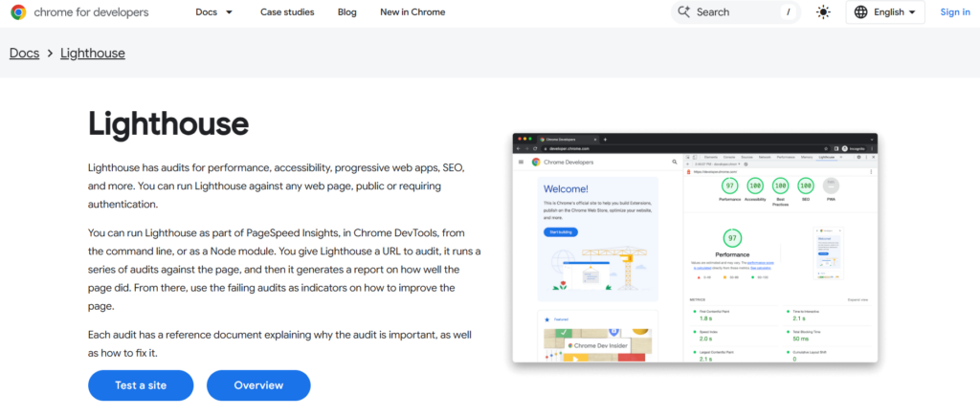Open New in Chrome section
The image size is (980, 416).
pyautogui.click(x=412, y=11)
